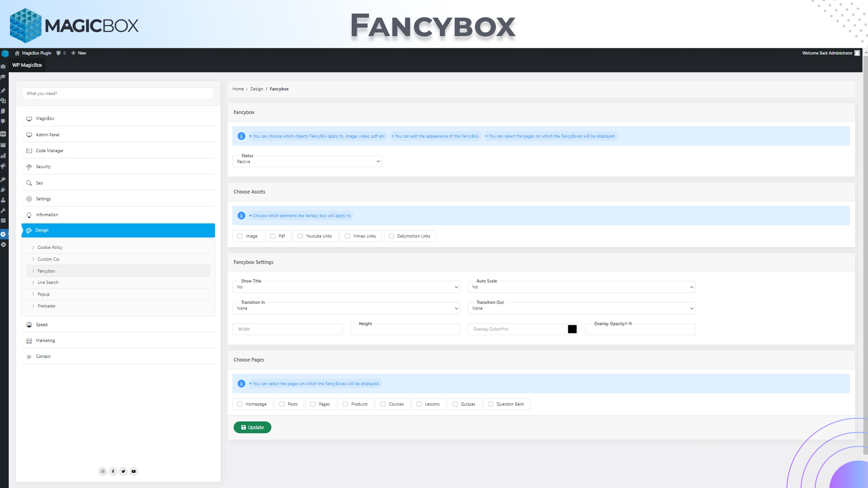Click the Height input field
Screen dimensions: 868x488
pyautogui.click(x=405, y=329)
